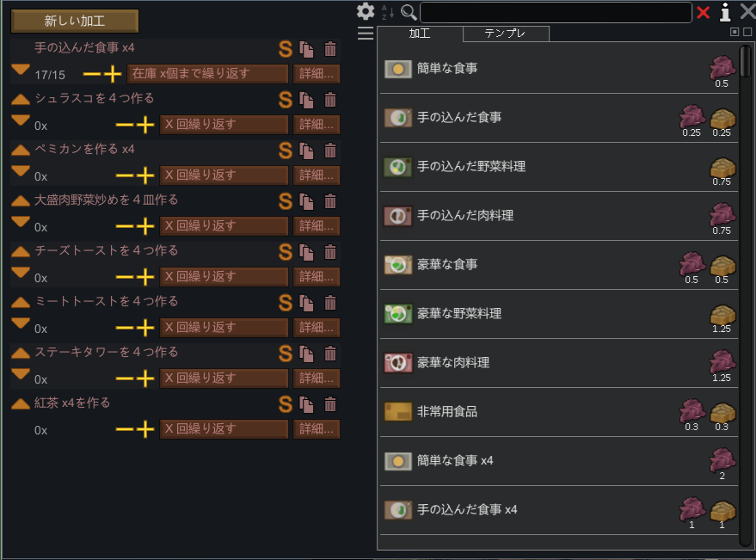Click S icon for 大盛肉野菜炒め bill

[286, 201]
